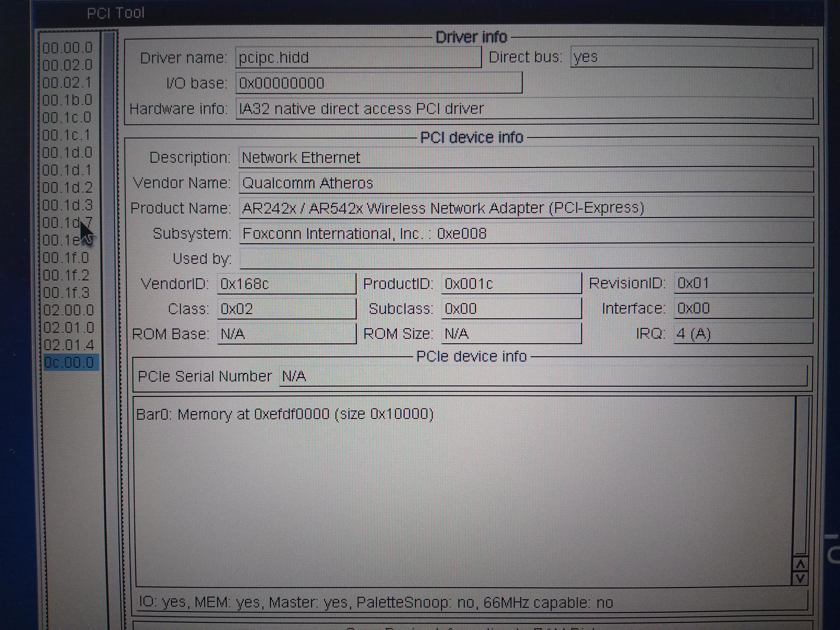Select device 00.02.0 in PCI list
The image size is (840, 630).
(x=68, y=65)
